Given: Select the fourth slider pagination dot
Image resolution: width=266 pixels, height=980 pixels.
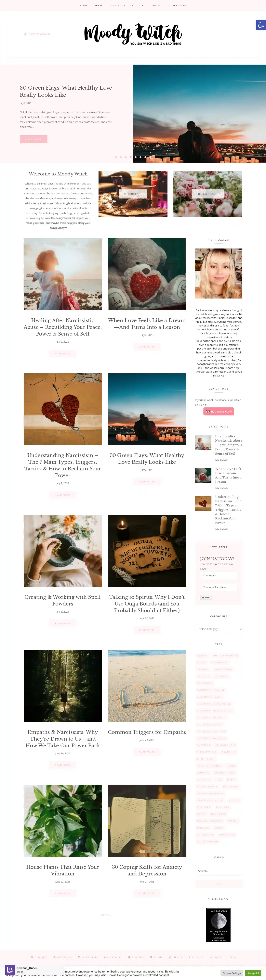Looking at the screenshot, I should click(130, 157).
